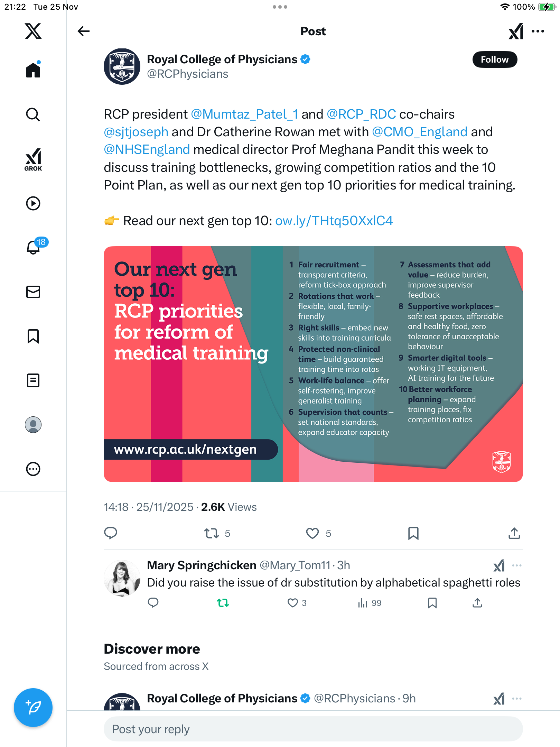The height and width of the screenshot is (747, 560).
Task: Open the Search icon in sidebar
Action: (33, 114)
